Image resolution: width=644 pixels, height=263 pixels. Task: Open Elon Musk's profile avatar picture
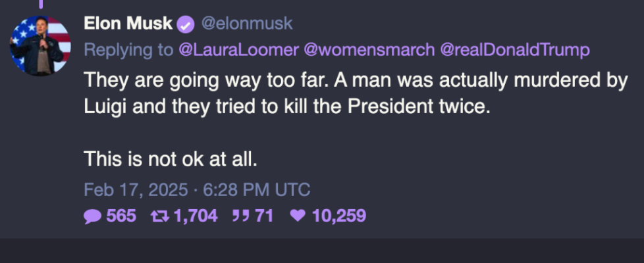pos(40,45)
